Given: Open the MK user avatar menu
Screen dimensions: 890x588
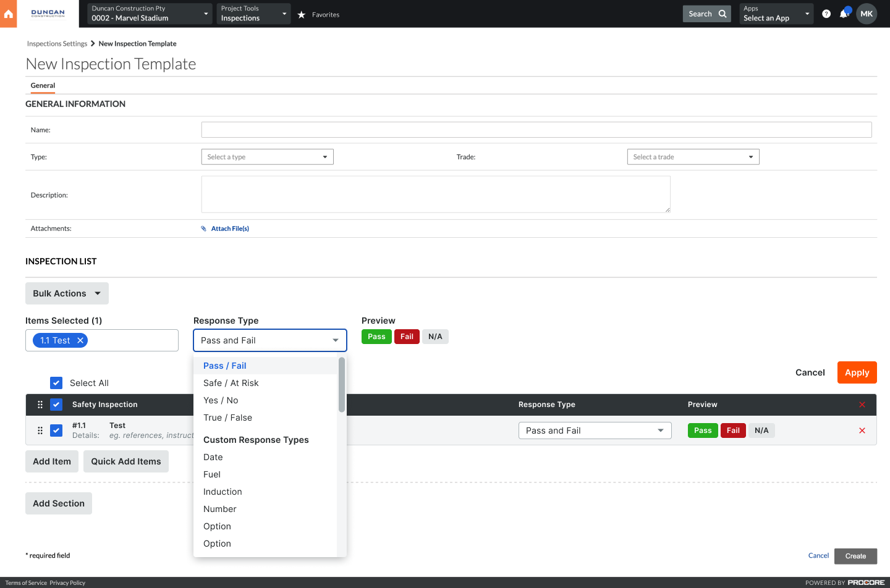Looking at the screenshot, I should click(x=867, y=13).
